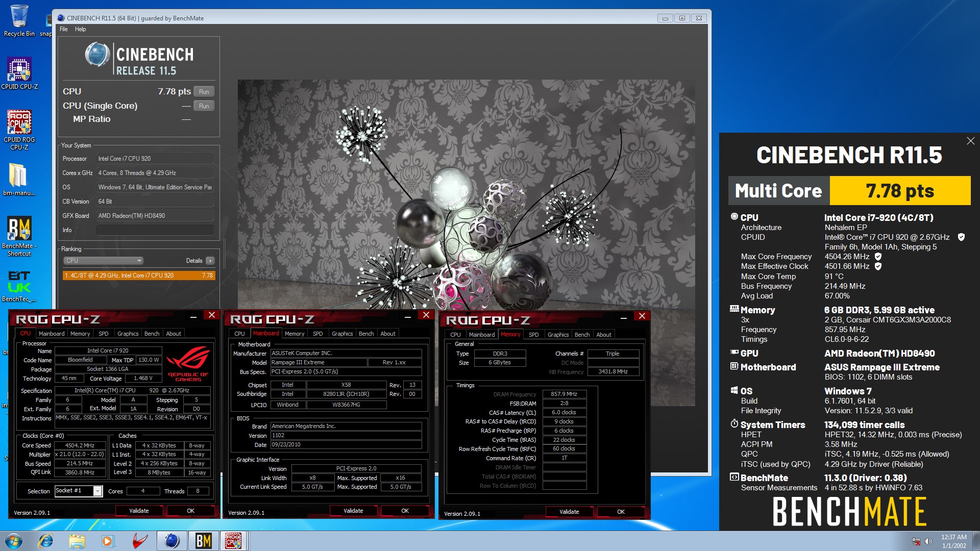
Task: Open the Cinebench File menu
Action: point(63,29)
